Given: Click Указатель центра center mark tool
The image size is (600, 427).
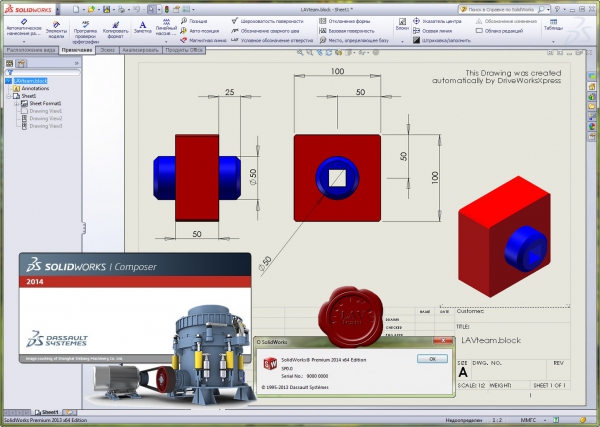Looking at the screenshot, I should (x=438, y=21).
